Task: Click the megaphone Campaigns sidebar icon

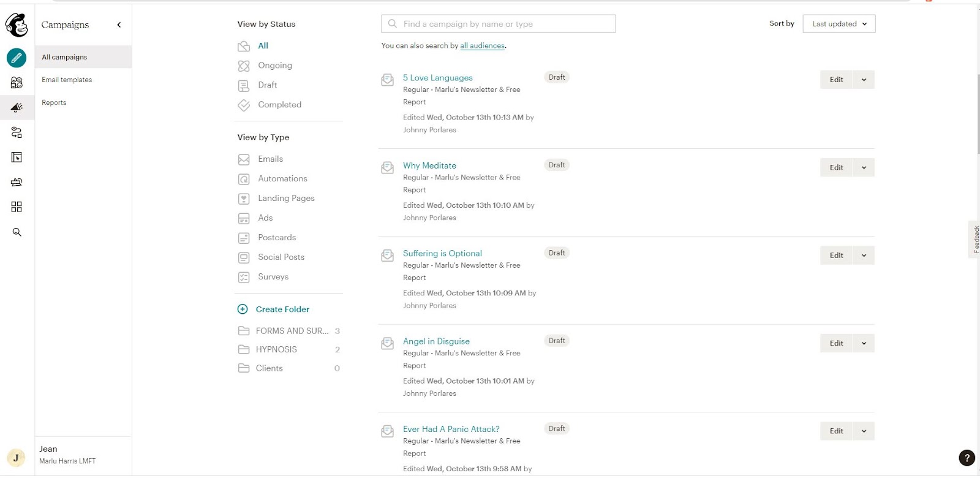Action: [17, 107]
